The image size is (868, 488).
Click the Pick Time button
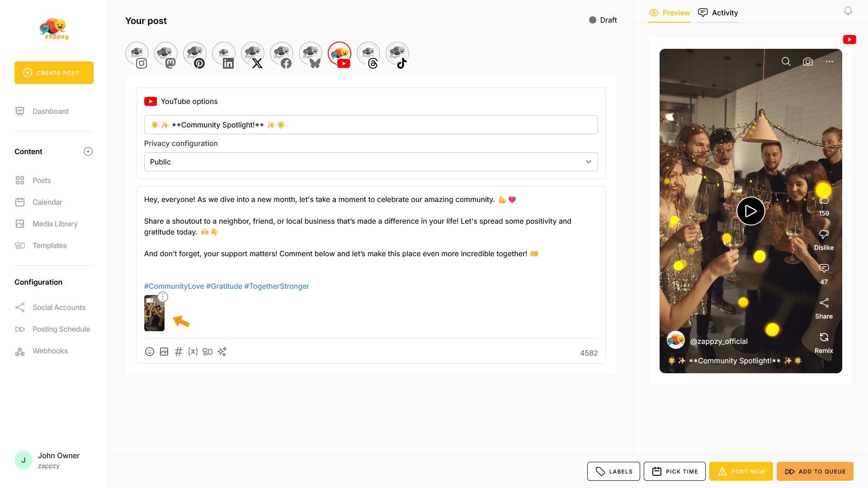[675, 471]
